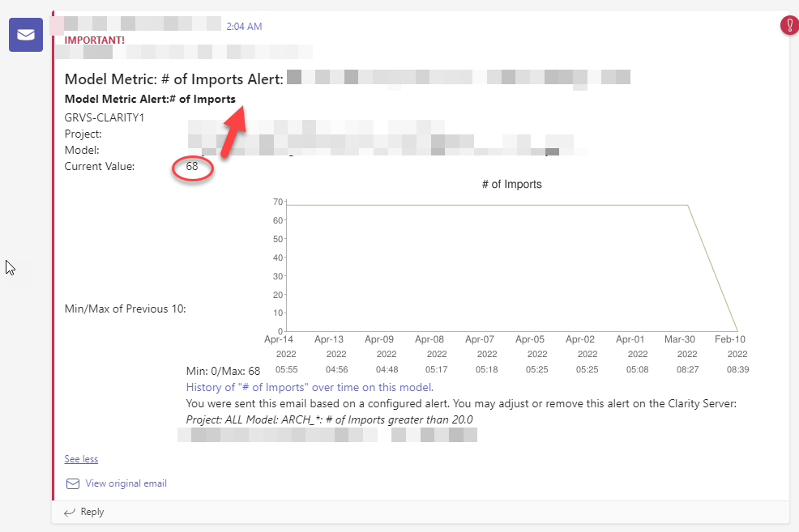Open the View original email link
This screenshot has width=799, height=532.
click(x=126, y=483)
